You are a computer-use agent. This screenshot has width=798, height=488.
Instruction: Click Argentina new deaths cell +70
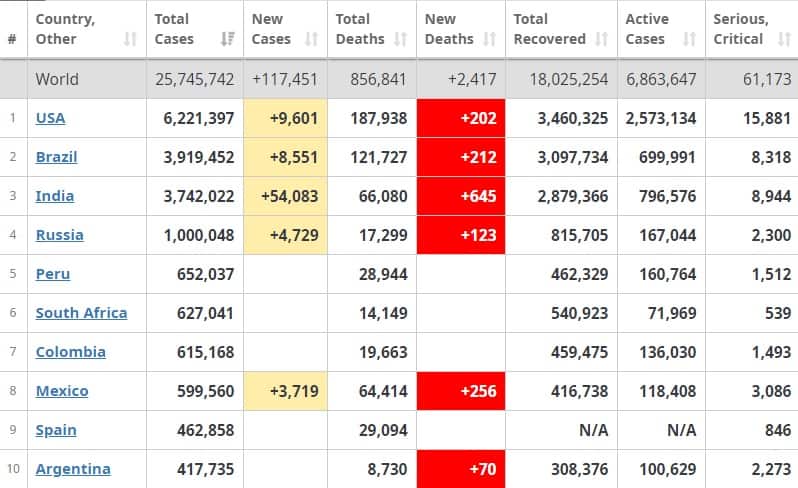[x=461, y=469]
